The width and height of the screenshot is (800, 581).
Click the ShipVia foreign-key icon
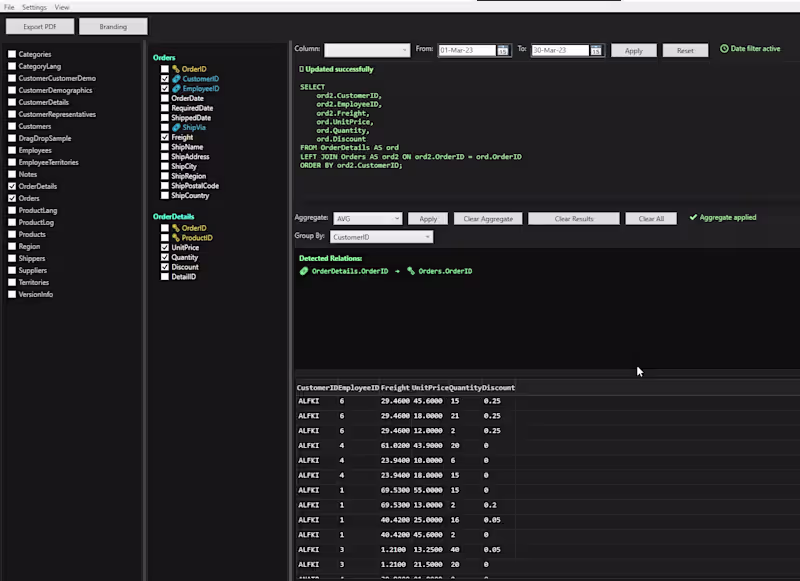click(x=176, y=128)
